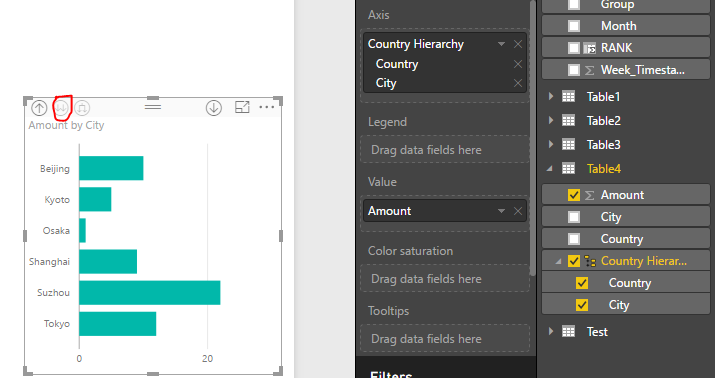Viewport: 715px width, 378px height.
Task: Click the visualizations pane scrollbar
Action: tap(533, 138)
